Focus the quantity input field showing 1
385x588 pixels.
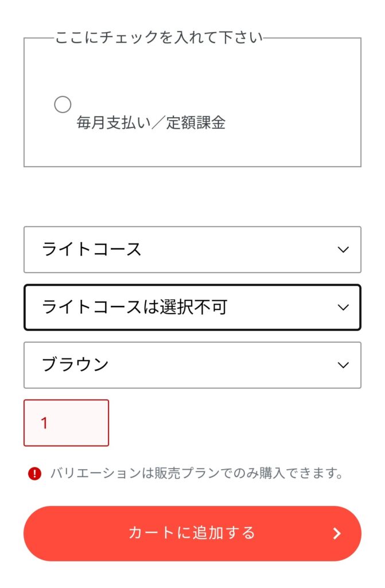click(x=67, y=423)
